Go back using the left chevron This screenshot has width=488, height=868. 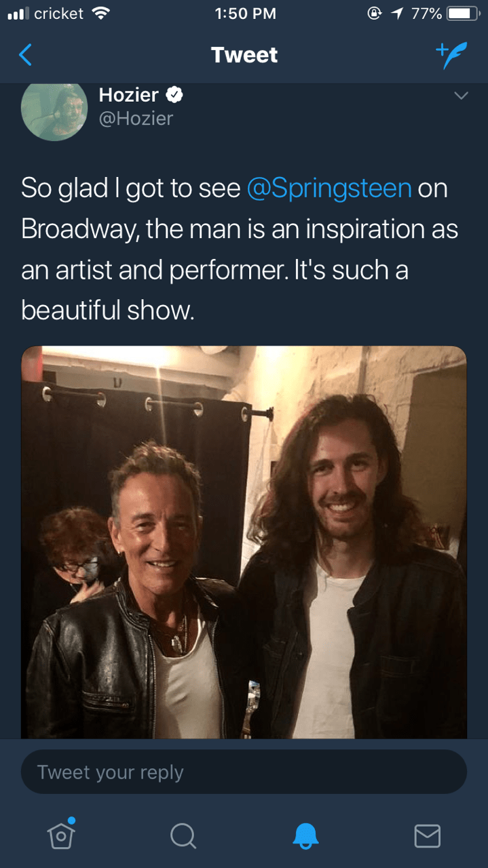coord(25,55)
